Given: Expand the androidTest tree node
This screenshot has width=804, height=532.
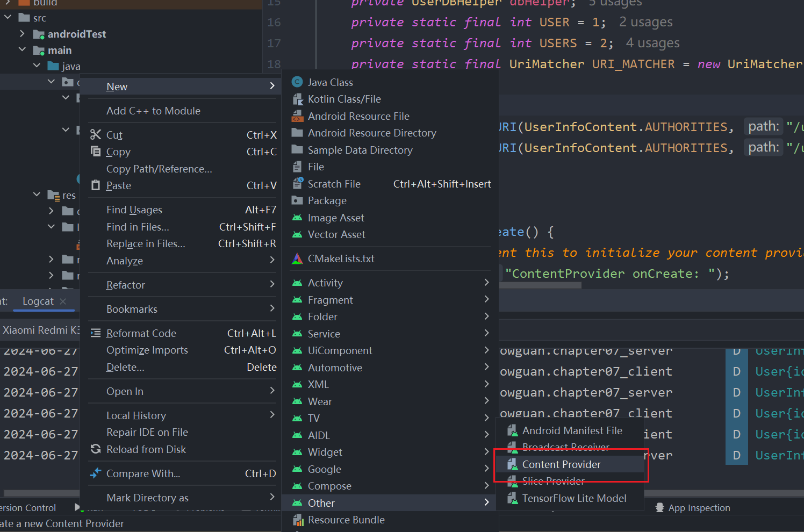Looking at the screenshot, I should coord(22,33).
